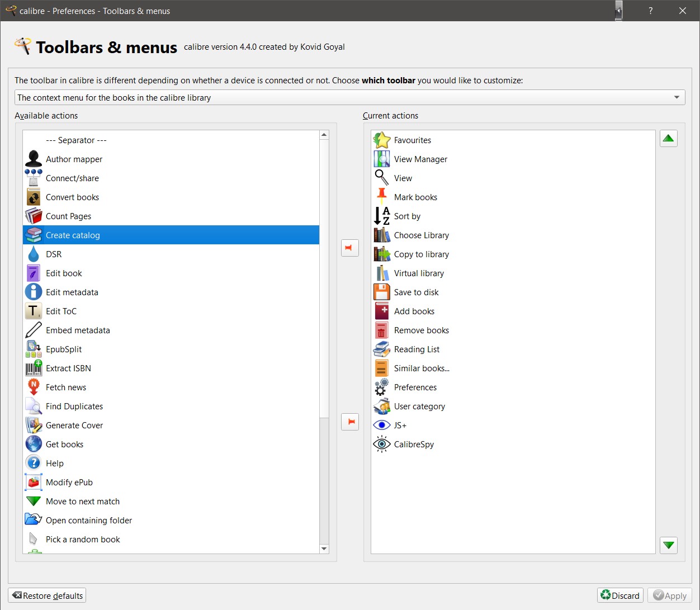Click the Apply button

(x=670, y=595)
